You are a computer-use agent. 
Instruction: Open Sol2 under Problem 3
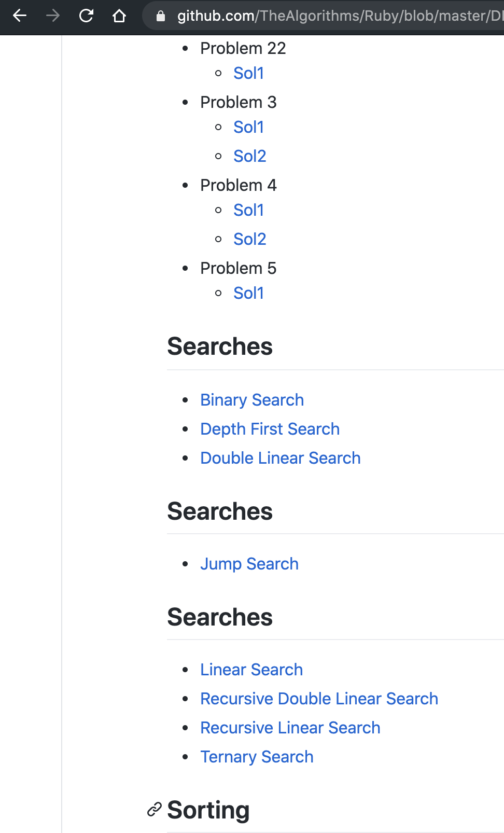click(250, 156)
